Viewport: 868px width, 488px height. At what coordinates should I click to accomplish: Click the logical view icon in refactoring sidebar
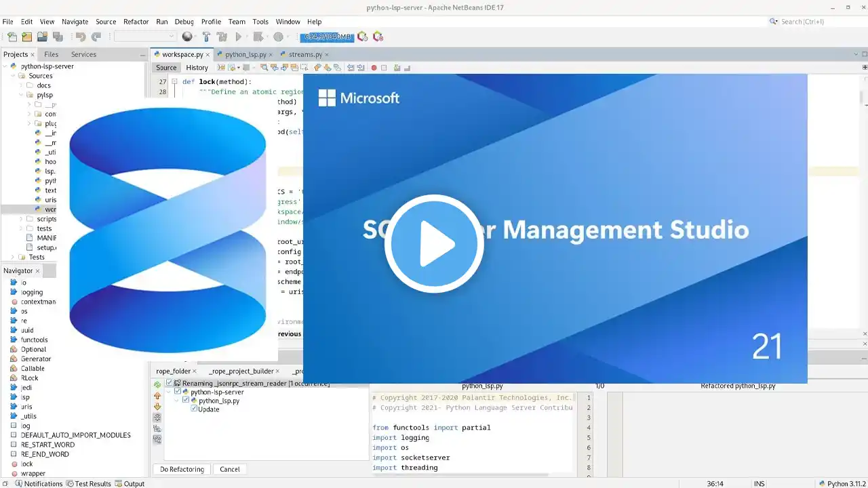tap(157, 428)
